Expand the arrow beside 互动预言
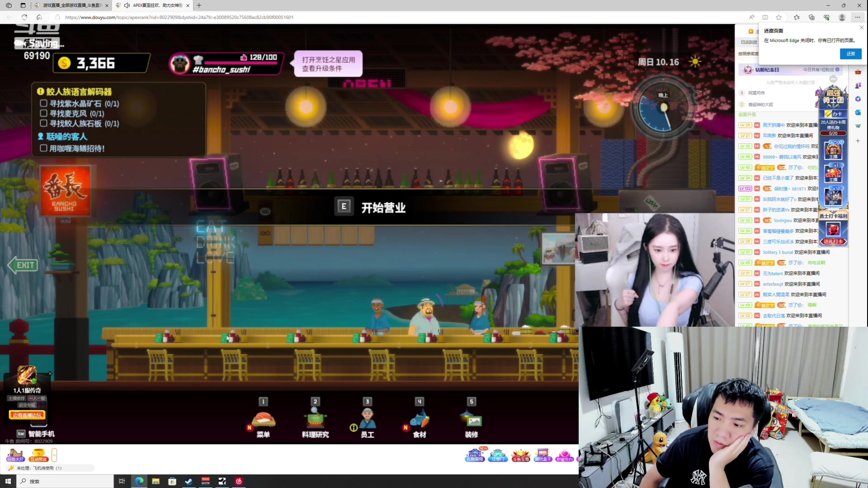The height and width of the screenshot is (488, 868). (x=54, y=455)
